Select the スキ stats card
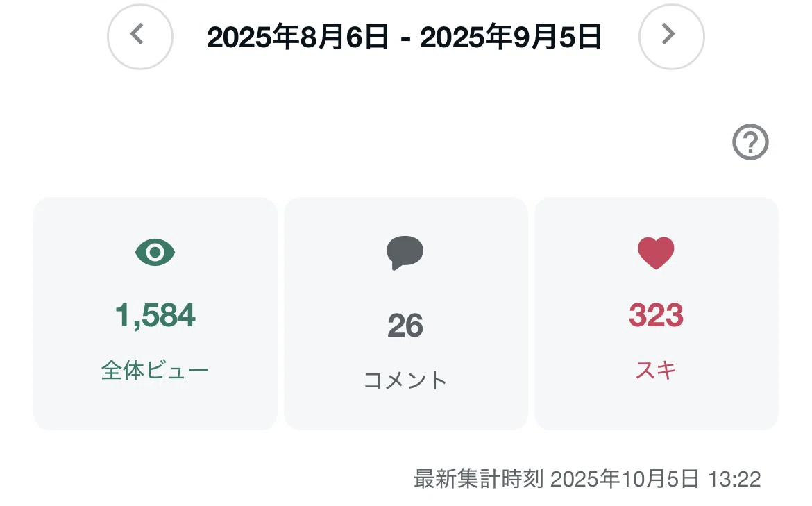This screenshot has height=506, width=812. pos(656,313)
